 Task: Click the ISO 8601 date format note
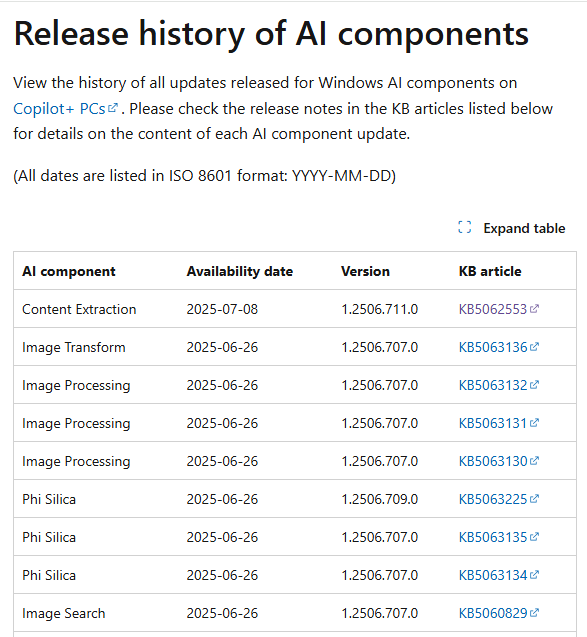pos(204,176)
